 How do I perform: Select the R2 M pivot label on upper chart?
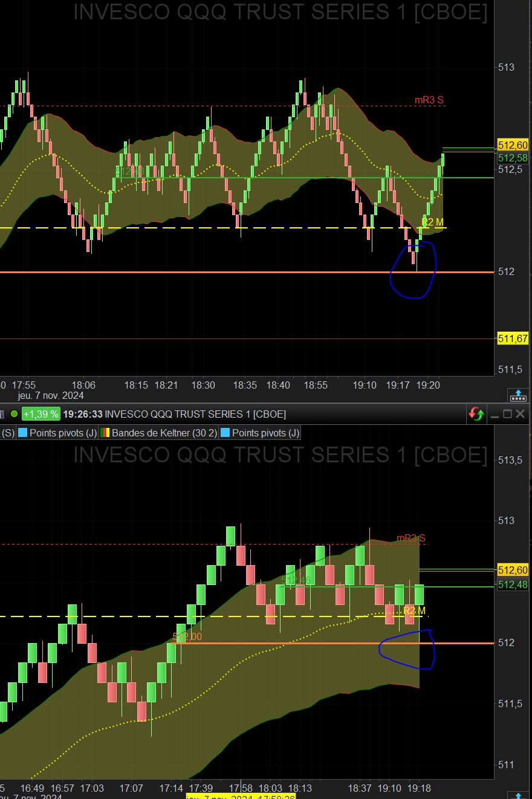coord(432,222)
